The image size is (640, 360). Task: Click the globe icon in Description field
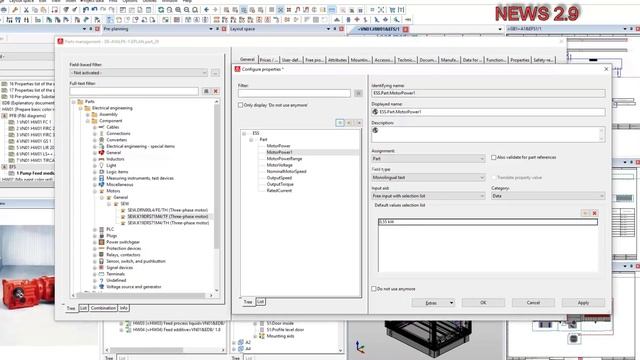coord(375,130)
